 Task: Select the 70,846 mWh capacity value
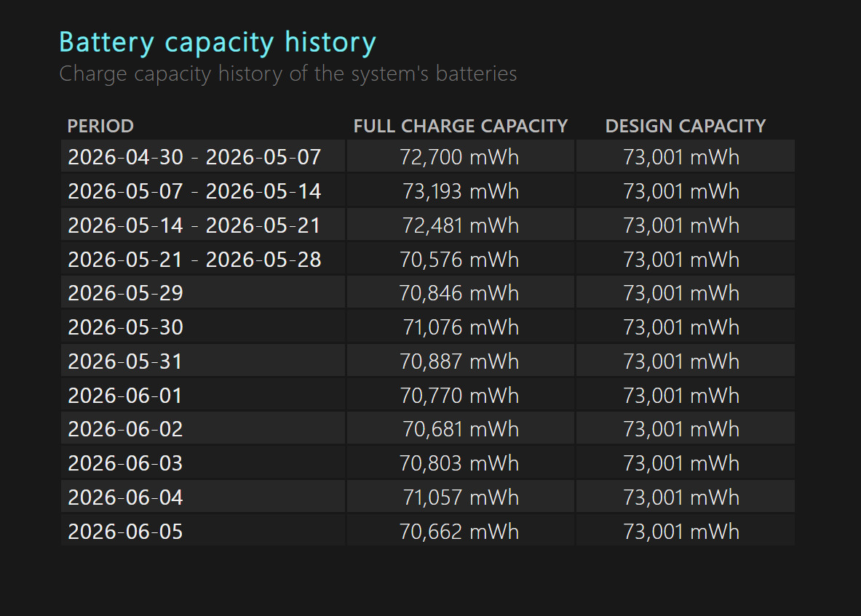[459, 294]
